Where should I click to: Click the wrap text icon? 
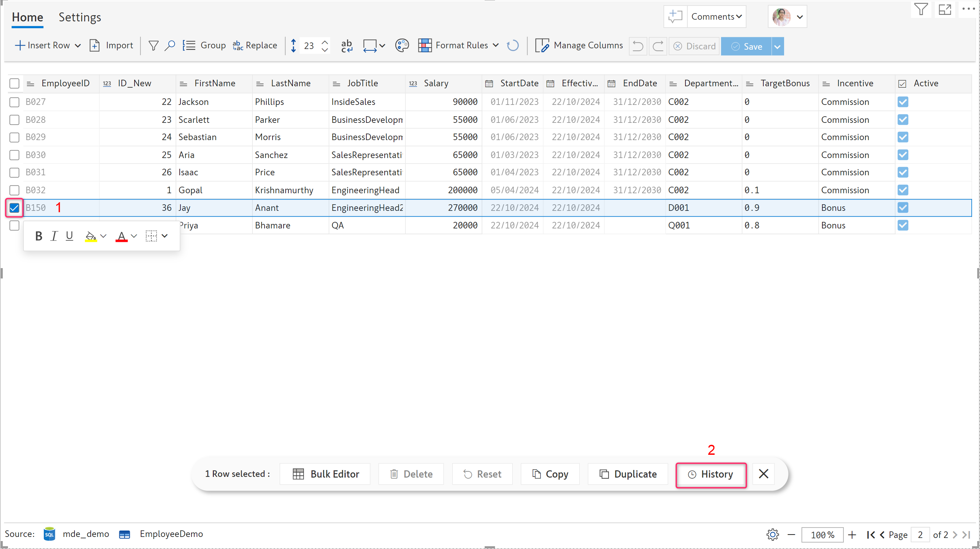347,46
